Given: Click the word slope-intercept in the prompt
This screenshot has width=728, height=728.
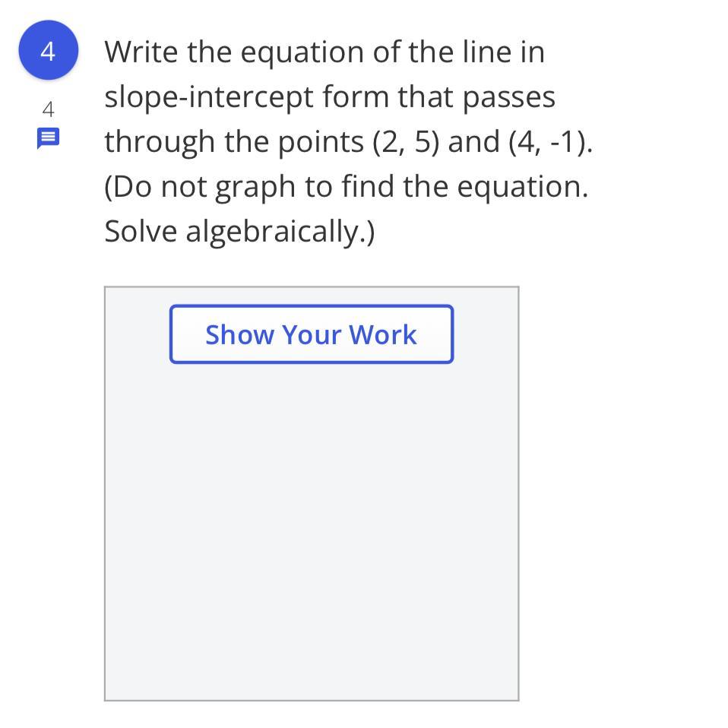Looking at the screenshot, I should (x=209, y=97).
